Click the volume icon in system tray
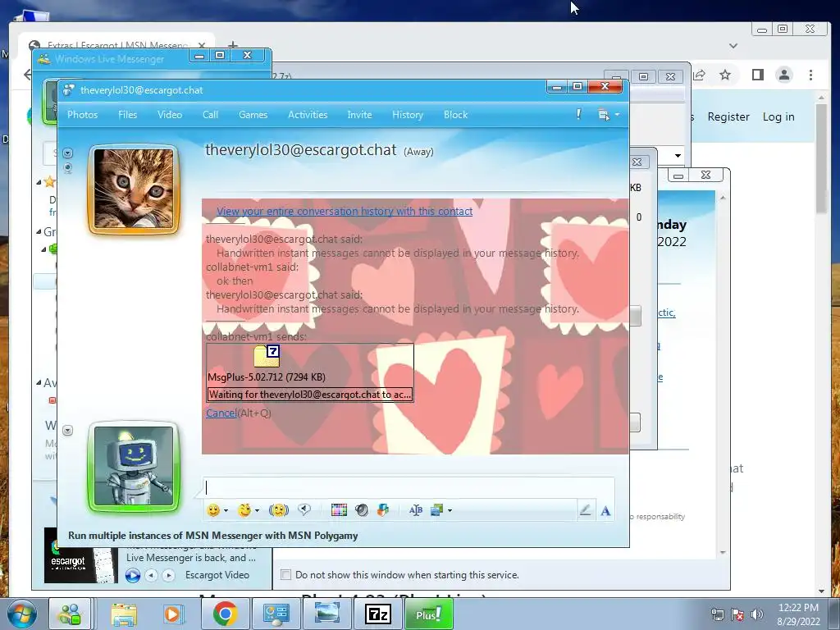 pos(757,614)
